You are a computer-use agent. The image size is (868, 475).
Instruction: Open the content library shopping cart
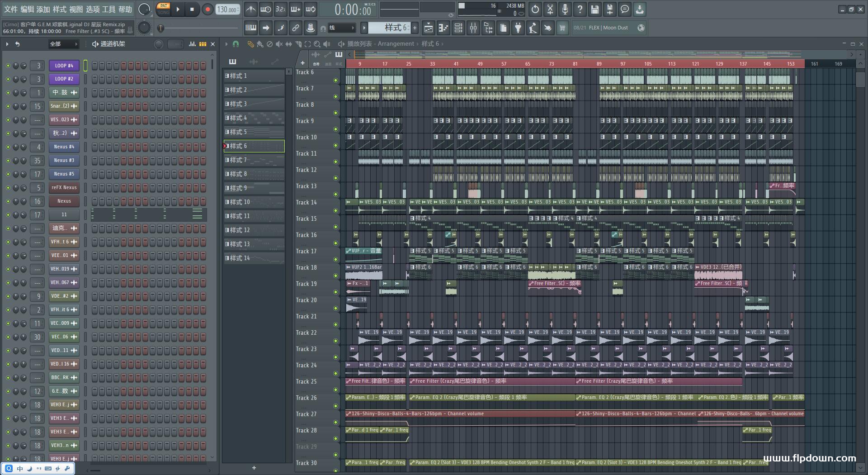tap(562, 28)
